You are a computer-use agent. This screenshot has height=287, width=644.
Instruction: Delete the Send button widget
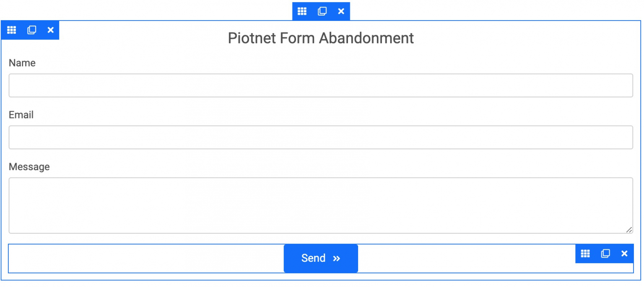click(x=624, y=253)
